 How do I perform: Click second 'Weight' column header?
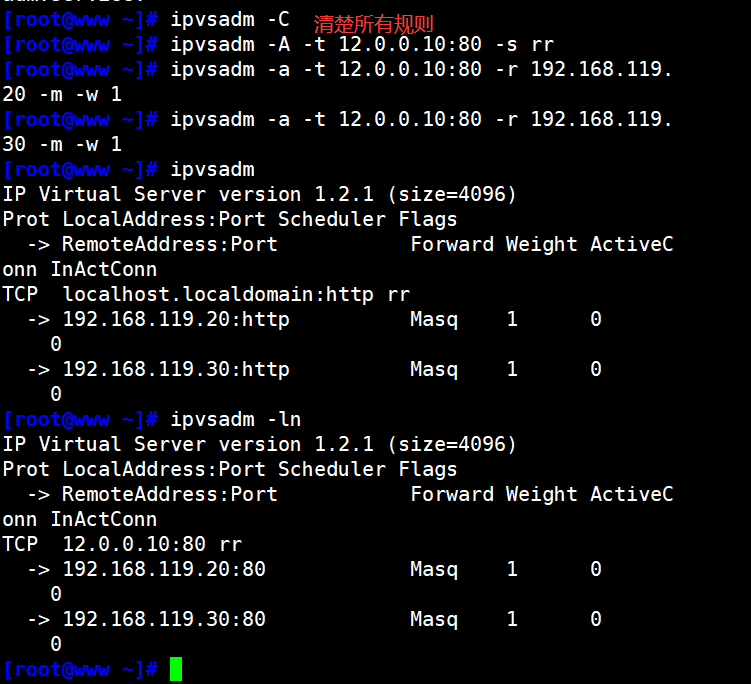tap(542, 494)
